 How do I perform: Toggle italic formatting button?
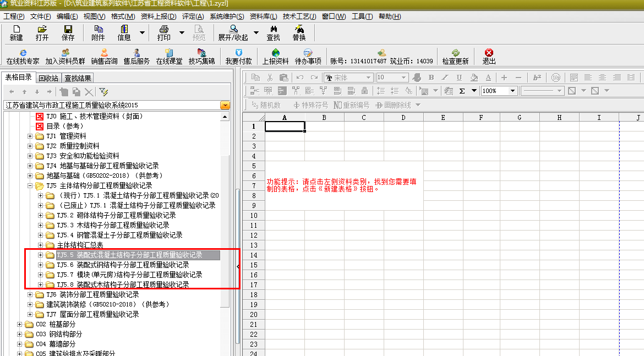point(445,78)
